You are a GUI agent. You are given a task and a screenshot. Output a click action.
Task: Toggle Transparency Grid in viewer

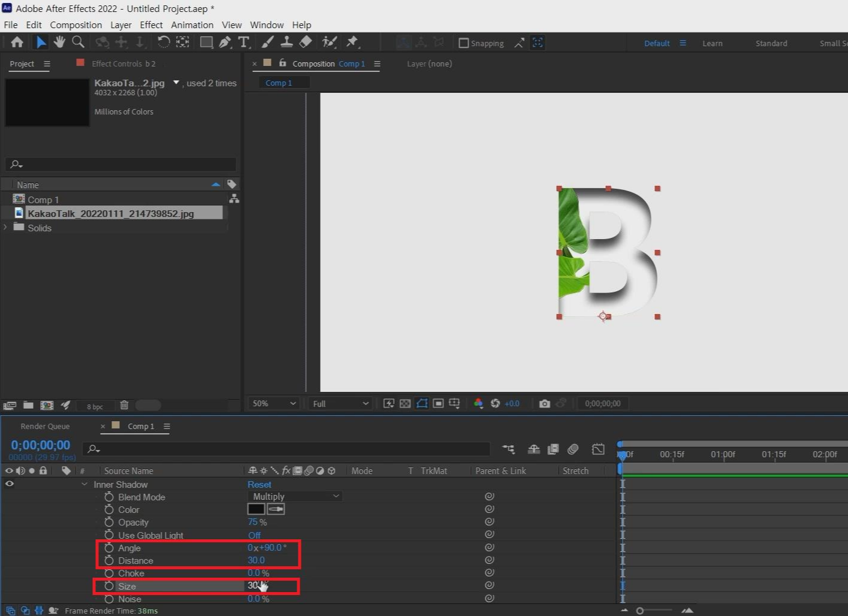(405, 404)
